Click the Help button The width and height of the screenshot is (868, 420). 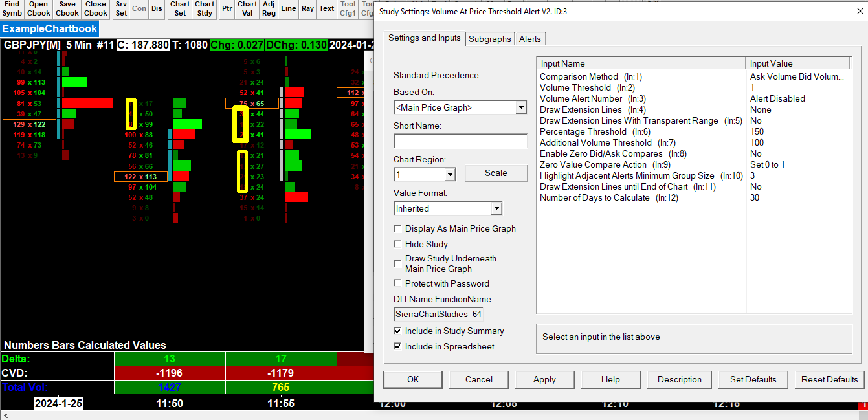point(610,379)
